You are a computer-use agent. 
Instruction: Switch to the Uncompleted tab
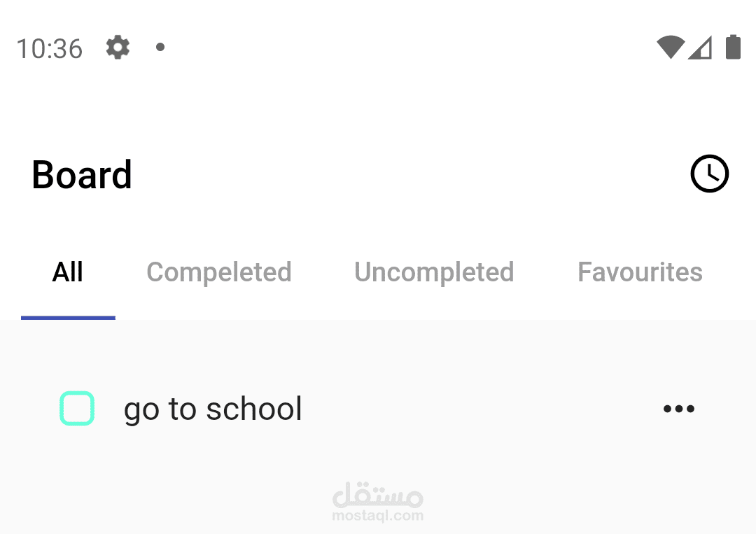[x=434, y=272]
